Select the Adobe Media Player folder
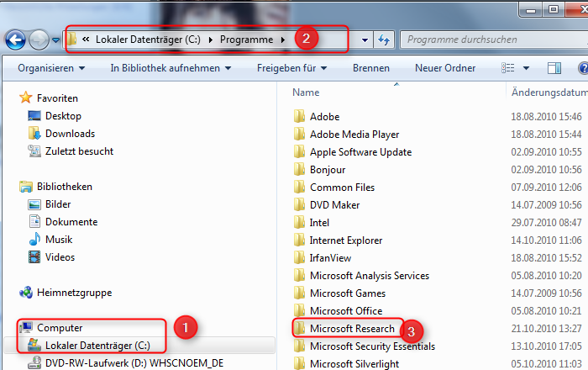The image size is (588, 370). pos(354,135)
